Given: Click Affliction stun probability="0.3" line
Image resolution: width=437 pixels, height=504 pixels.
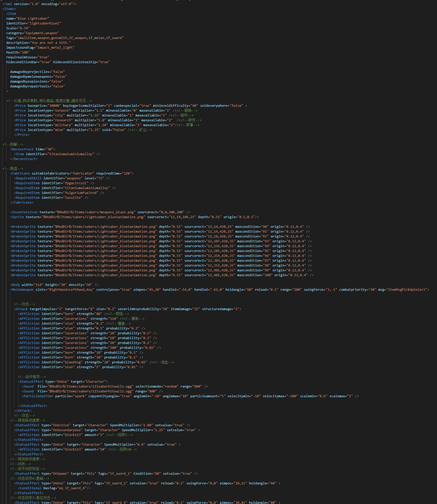Looking at the screenshot, I should click(82, 328).
